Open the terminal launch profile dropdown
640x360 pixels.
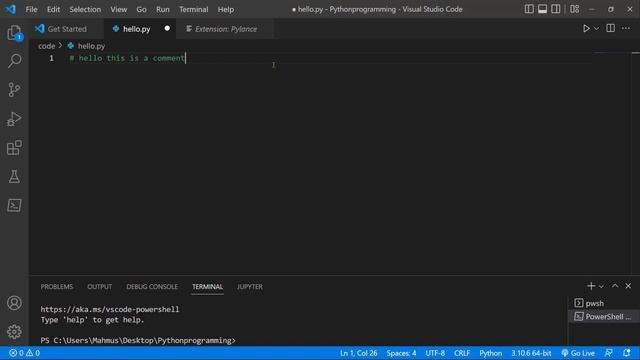point(601,287)
